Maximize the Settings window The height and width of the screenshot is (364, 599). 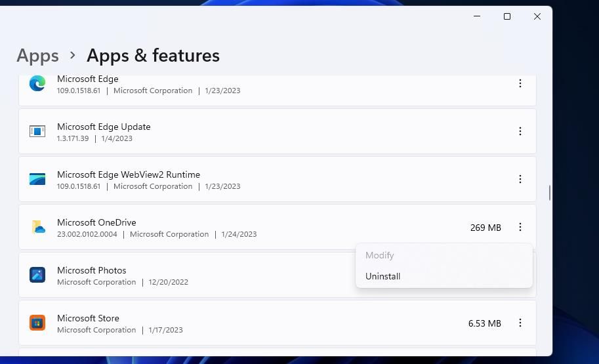coord(506,16)
